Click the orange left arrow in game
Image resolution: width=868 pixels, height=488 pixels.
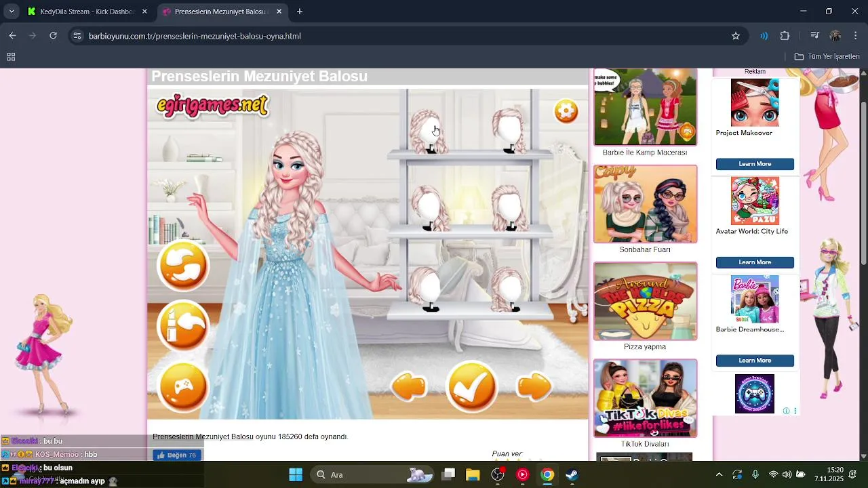[x=409, y=387]
